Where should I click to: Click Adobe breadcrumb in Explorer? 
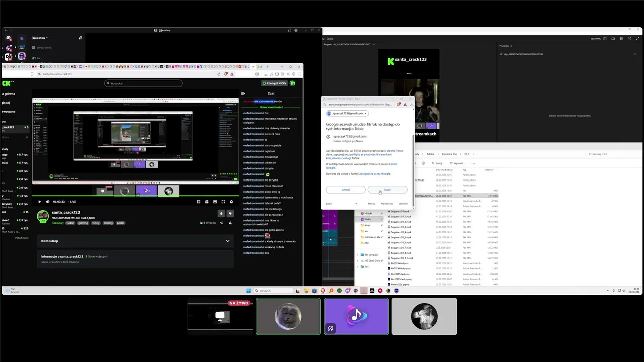tap(431, 154)
